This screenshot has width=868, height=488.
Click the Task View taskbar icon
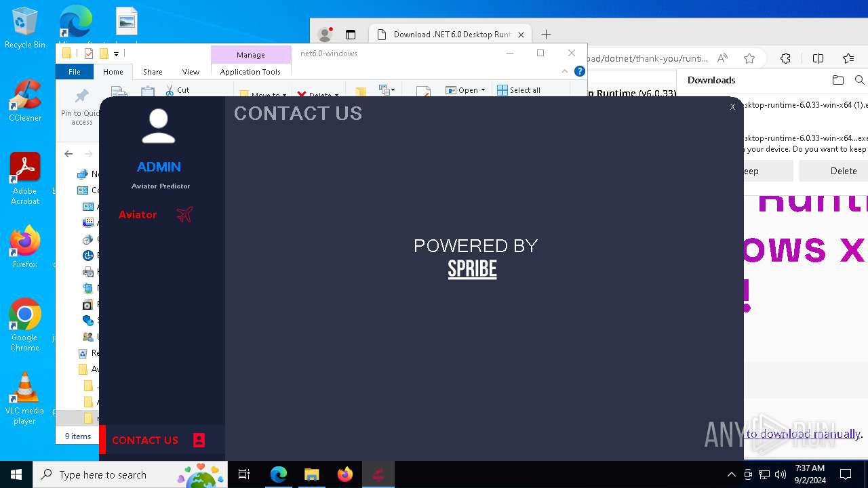[244, 474]
